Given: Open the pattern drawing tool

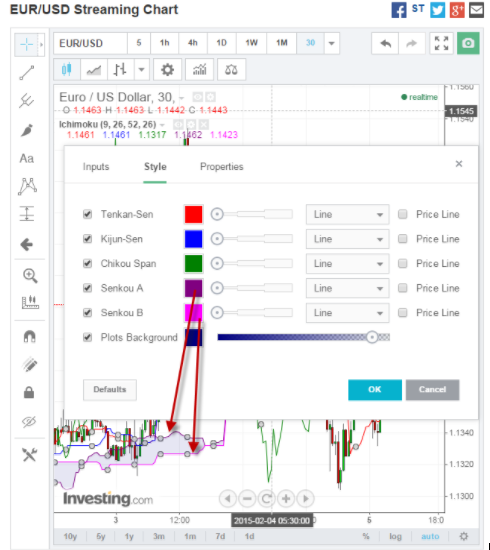Looking at the screenshot, I should [x=27, y=186].
